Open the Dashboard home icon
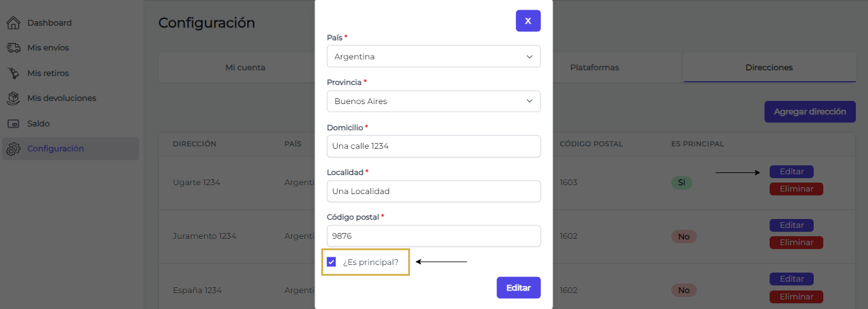Screen dimensions: 868x309 pyautogui.click(x=13, y=23)
